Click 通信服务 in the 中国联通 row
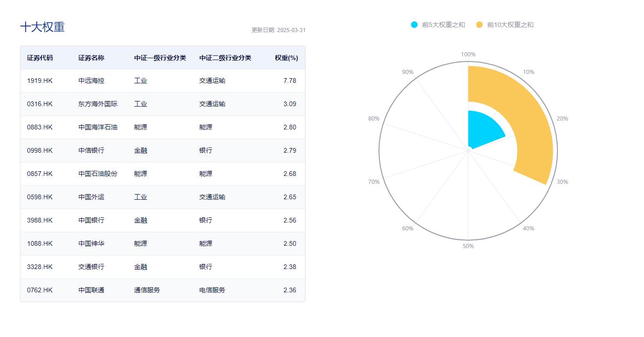This screenshot has width=644, height=337. pos(147,290)
